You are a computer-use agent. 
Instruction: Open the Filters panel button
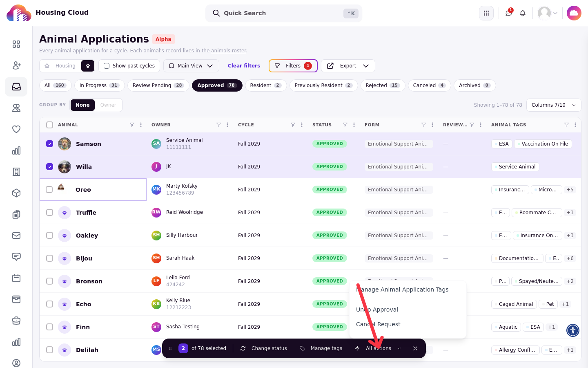(x=293, y=66)
